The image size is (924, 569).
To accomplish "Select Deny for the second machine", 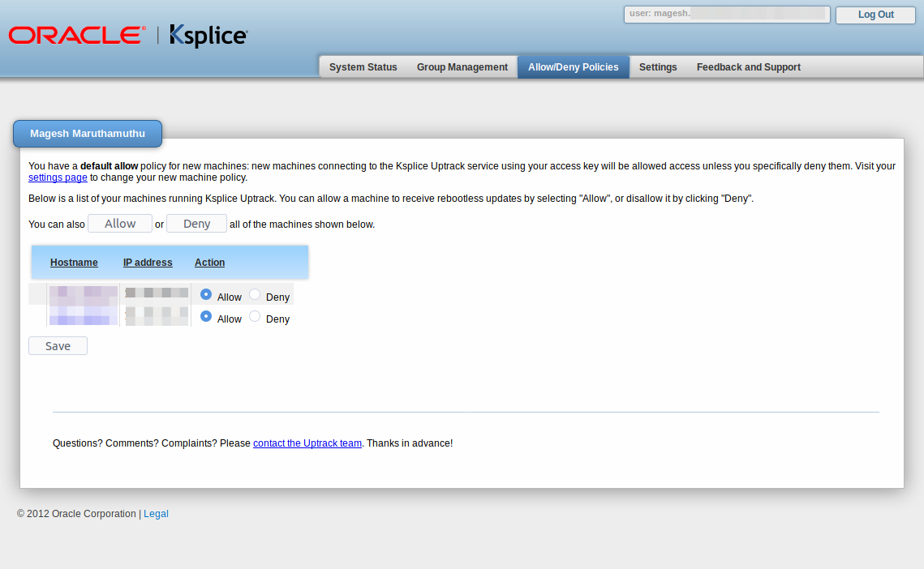I will point(255,316).
